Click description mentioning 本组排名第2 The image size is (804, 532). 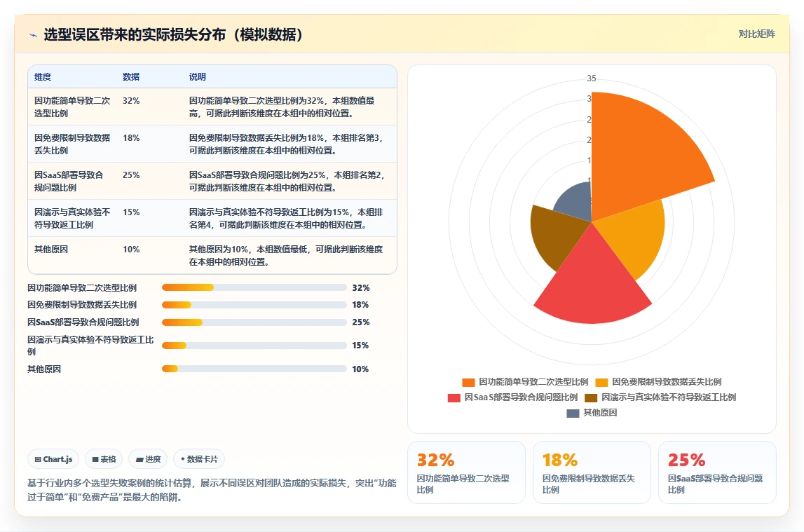pyautogui.click(x=287, y=182)
